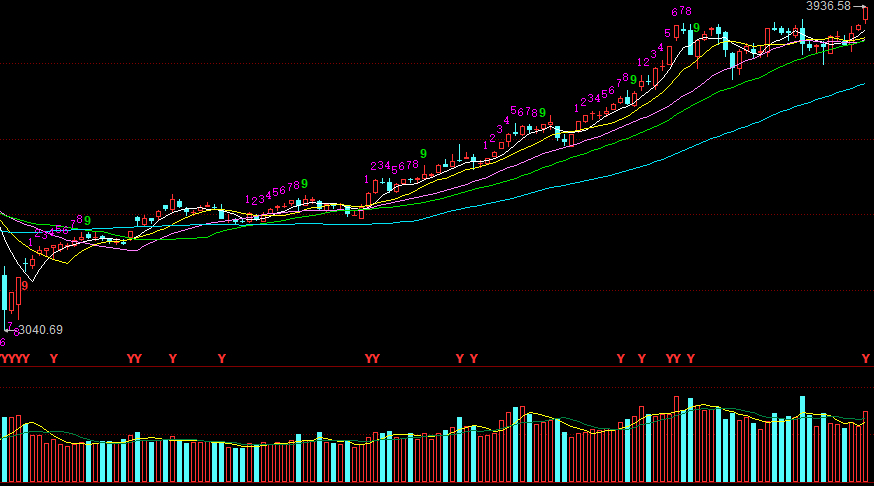
Task: Click the first green 9 marker on left
Action: [87, 220]
